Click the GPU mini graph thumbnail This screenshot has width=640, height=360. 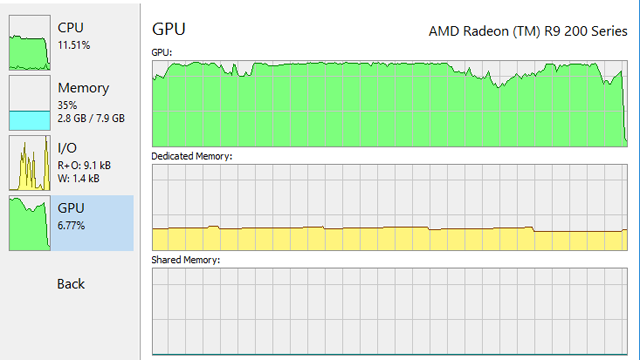tap(30, 223)
